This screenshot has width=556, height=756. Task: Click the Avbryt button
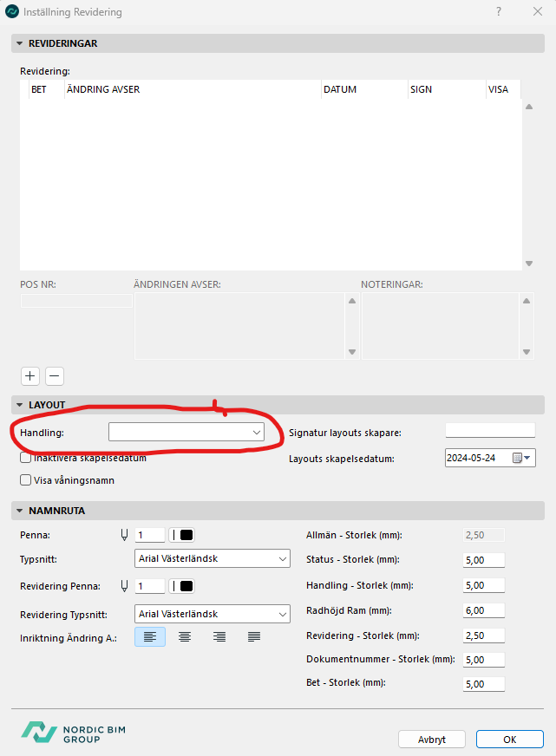coord(431,740)
